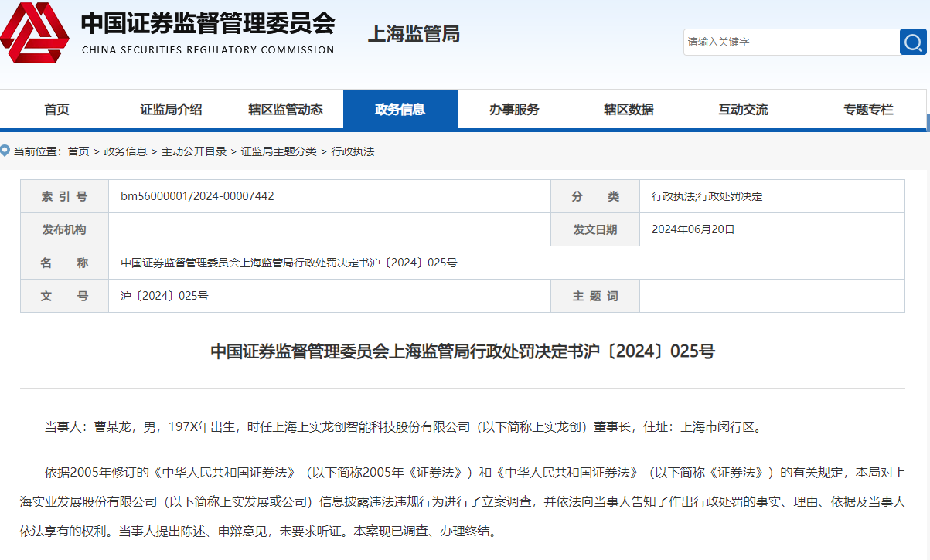Image resolution: width=930 pixels, height=560 pixels.
Task: Click the index number bm56000001/2024-00007442
Action: [x=197, y=196]
